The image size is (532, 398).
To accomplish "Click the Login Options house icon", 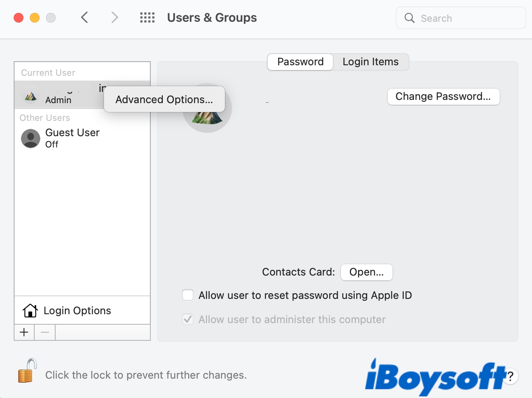I will pyautogui.click(x=30, y=311).
